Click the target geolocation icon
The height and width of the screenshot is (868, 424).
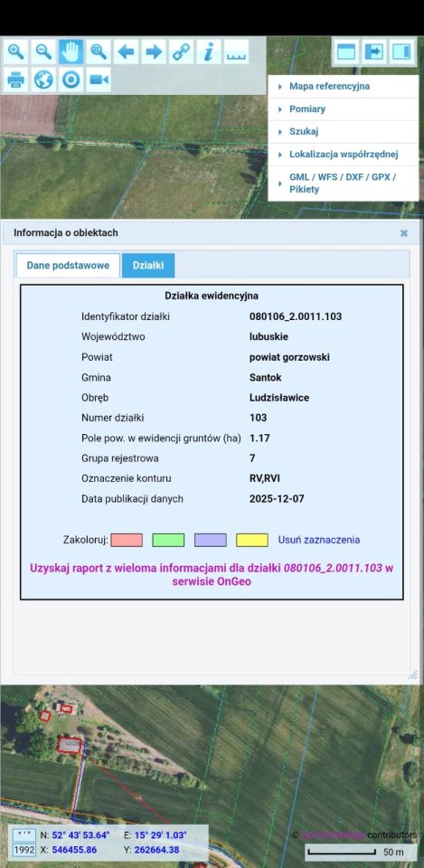[71, 80]
